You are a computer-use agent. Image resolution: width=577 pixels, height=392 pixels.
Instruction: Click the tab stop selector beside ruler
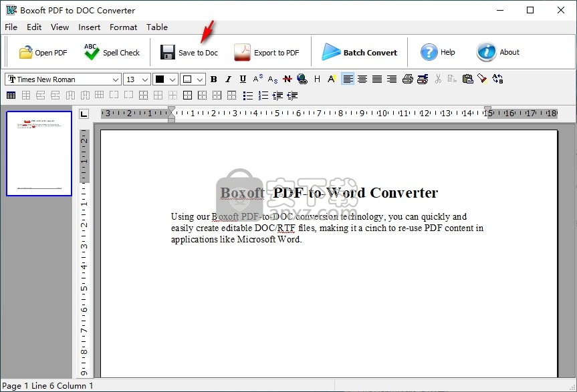tap(84, 114)
